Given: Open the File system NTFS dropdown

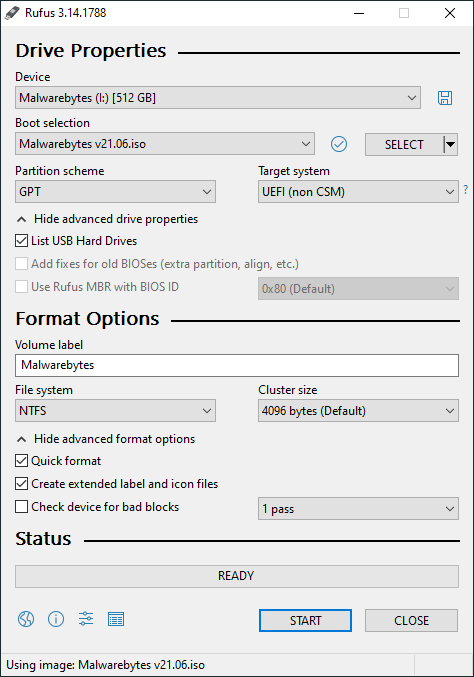Looking at the screenshot, I should [115, 411].
